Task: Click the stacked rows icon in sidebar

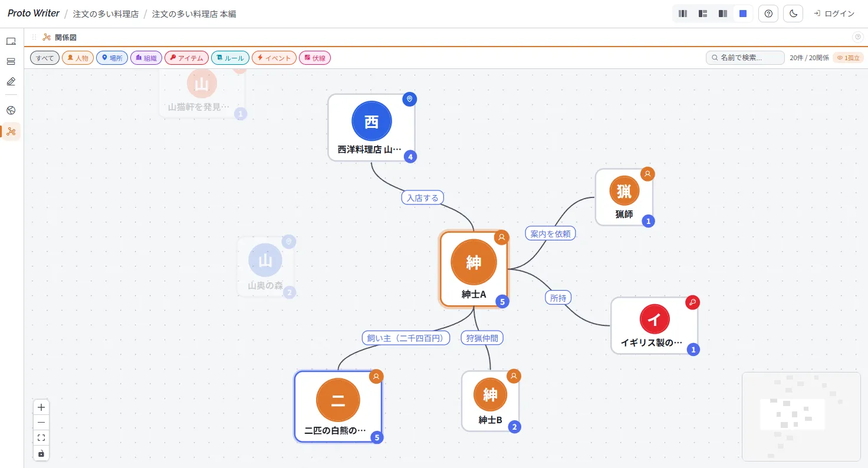Action: click(11, 61)
